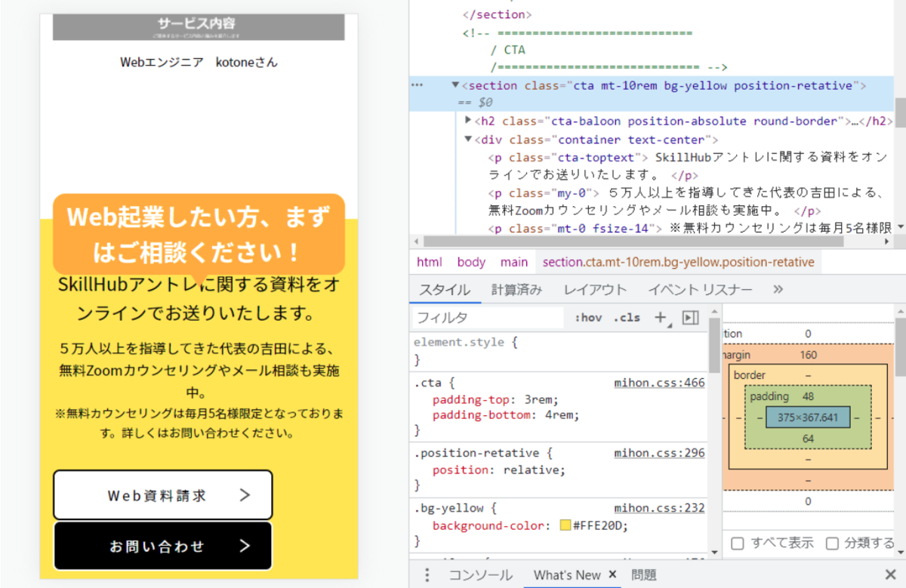Click the margin value 160 in box model
Viewport: 906px width, 588px height.
click(x=808, y=355)
